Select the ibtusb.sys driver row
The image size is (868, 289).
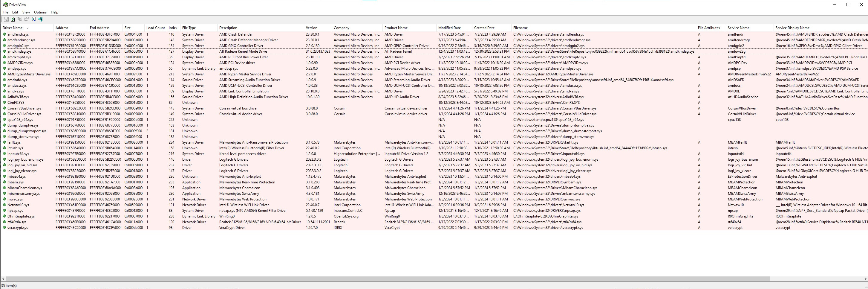click(434, 148)
